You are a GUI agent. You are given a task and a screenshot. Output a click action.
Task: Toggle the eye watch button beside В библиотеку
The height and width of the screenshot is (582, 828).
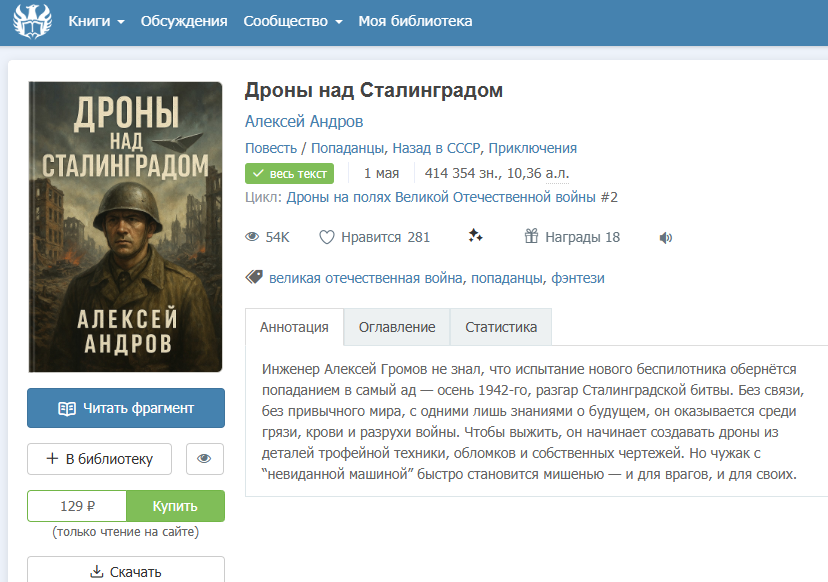[x=205, y=458]
